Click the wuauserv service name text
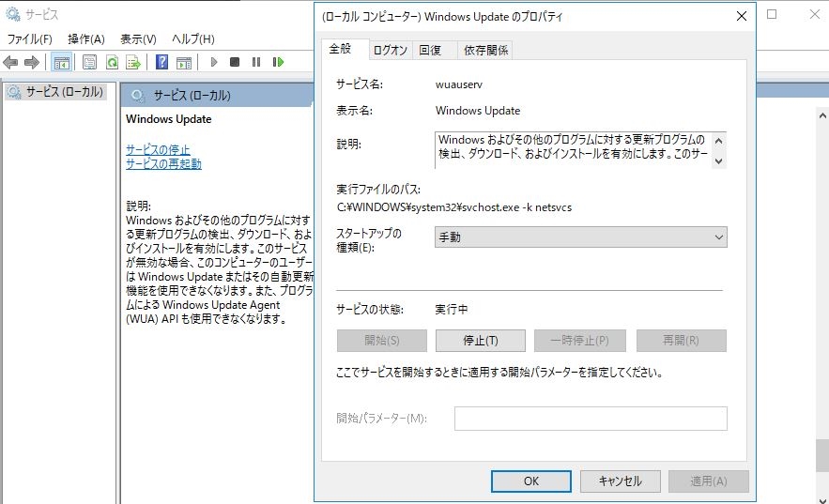This screenshot has height=504, width=829. 458,84
